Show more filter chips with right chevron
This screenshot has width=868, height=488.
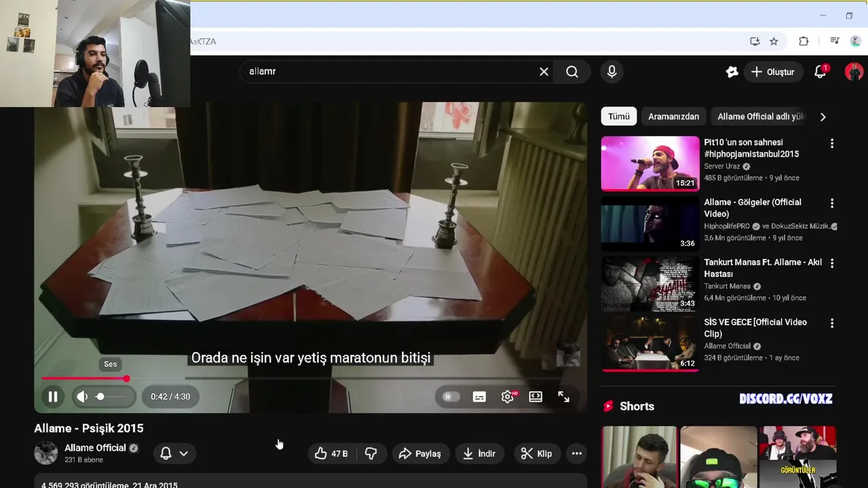(823, 117)
